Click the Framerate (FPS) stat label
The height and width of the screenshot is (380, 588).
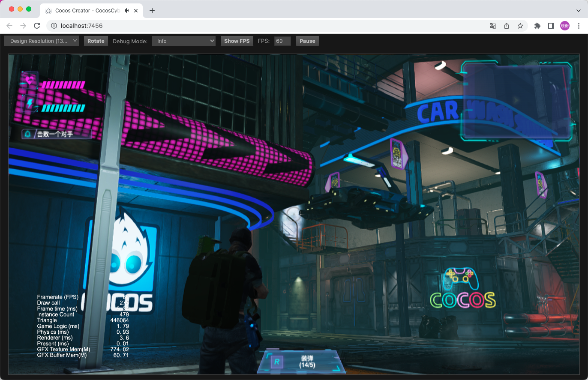[x=57, y=297]
